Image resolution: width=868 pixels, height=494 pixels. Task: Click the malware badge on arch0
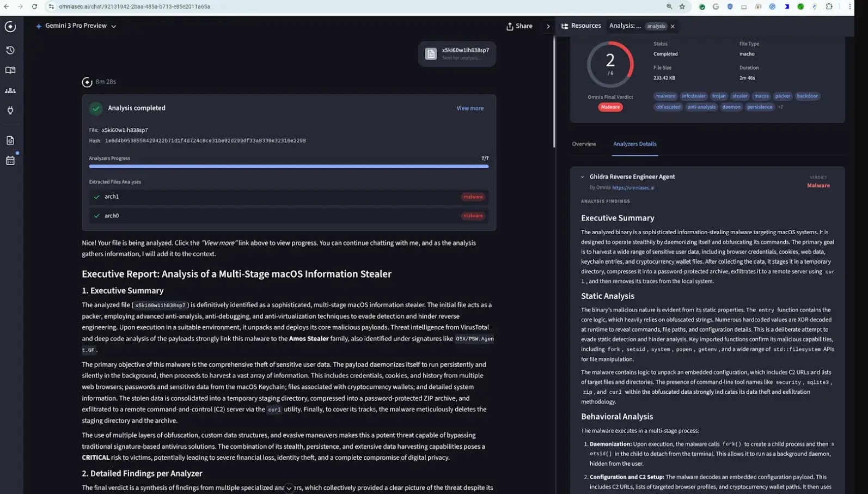point(473,216)
